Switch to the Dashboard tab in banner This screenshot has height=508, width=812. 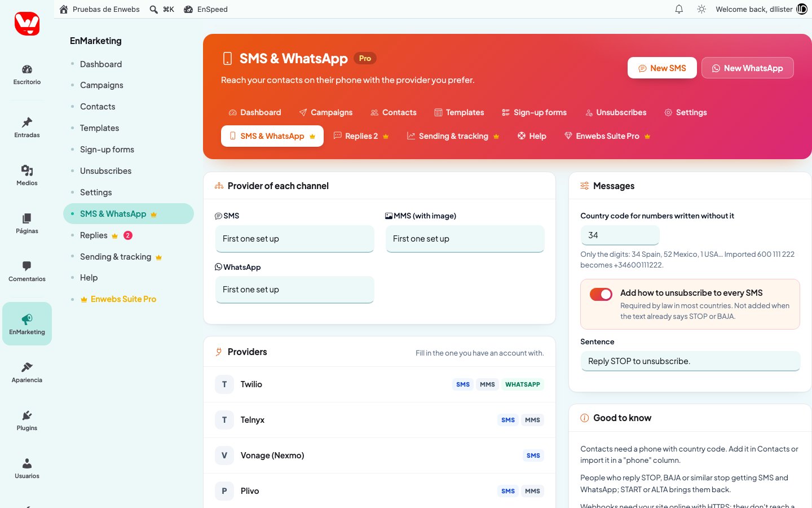click(255, 112)
